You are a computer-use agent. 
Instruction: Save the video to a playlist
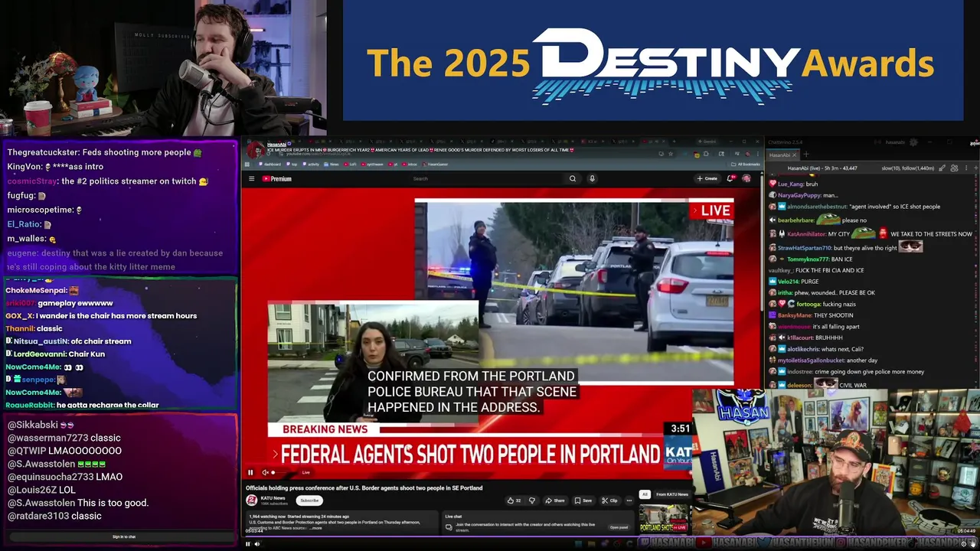click(583, 500)
